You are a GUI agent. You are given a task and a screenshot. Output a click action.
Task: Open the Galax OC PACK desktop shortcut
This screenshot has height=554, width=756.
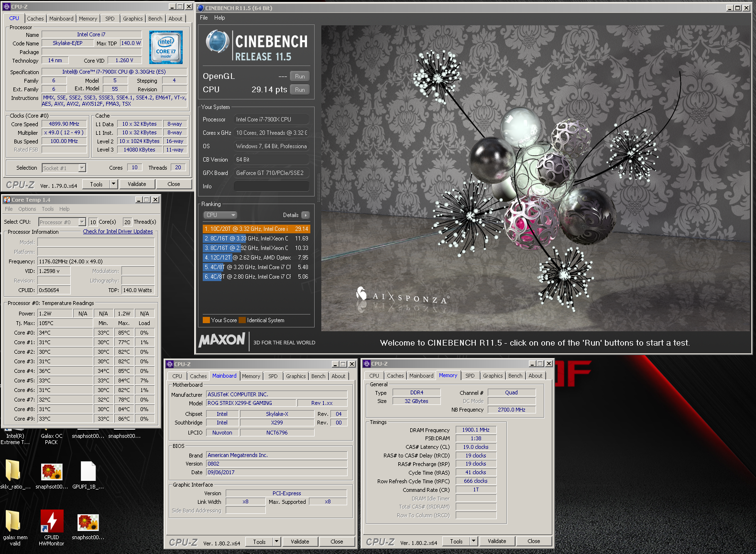51,439
